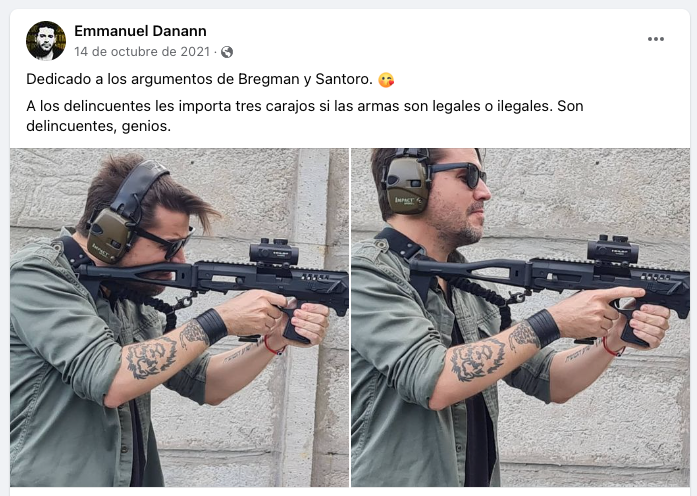This screenshot has height=496, width=697.
Task: Click the red dot sight in the right photo
Action: pyautogui.click(x=613, y=251)
